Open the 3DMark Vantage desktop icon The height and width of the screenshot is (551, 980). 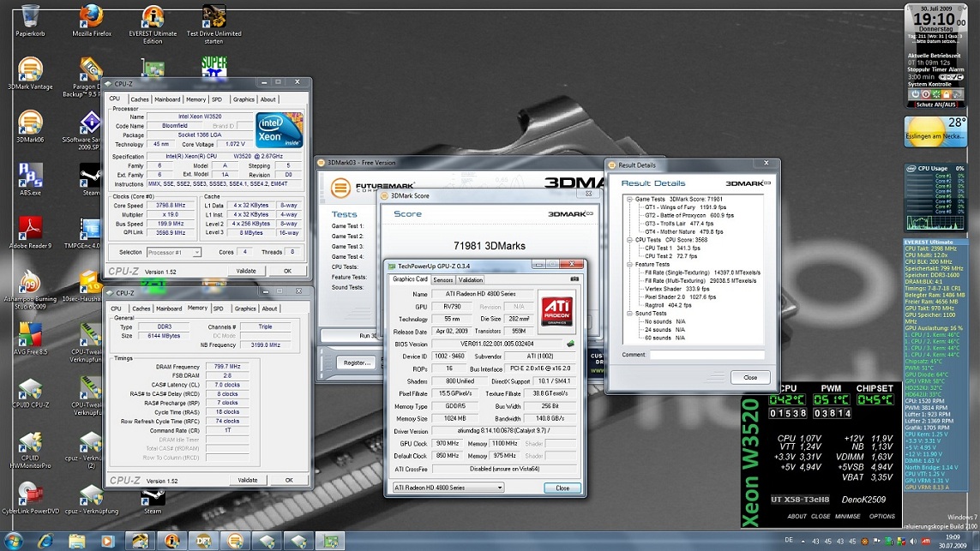pos(30,73)
